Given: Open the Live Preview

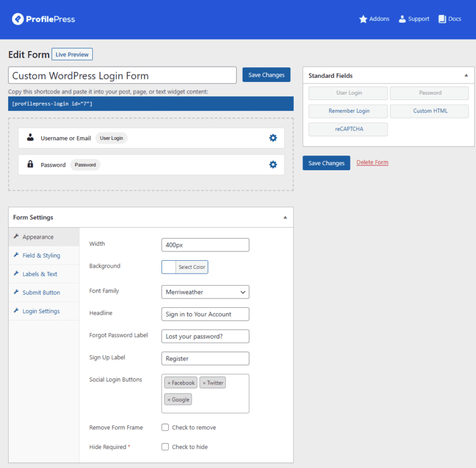Looking at the screenshot, I should click(x=71, y=54).
